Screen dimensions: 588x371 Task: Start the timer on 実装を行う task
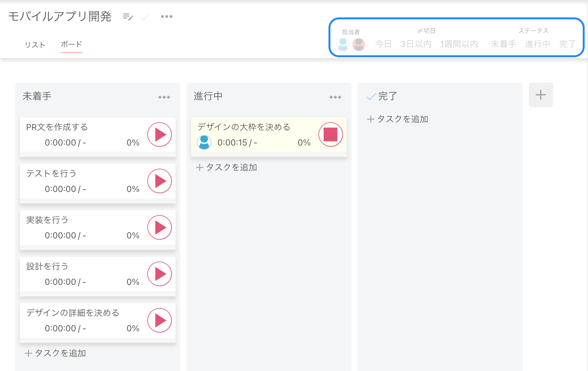pos(159,227)
